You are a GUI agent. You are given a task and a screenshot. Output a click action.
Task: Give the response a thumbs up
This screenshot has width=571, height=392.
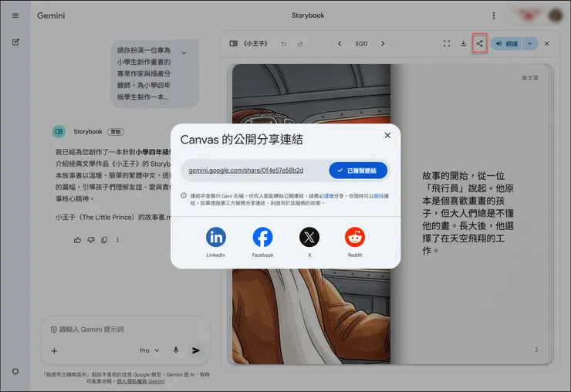pos(78,240)
